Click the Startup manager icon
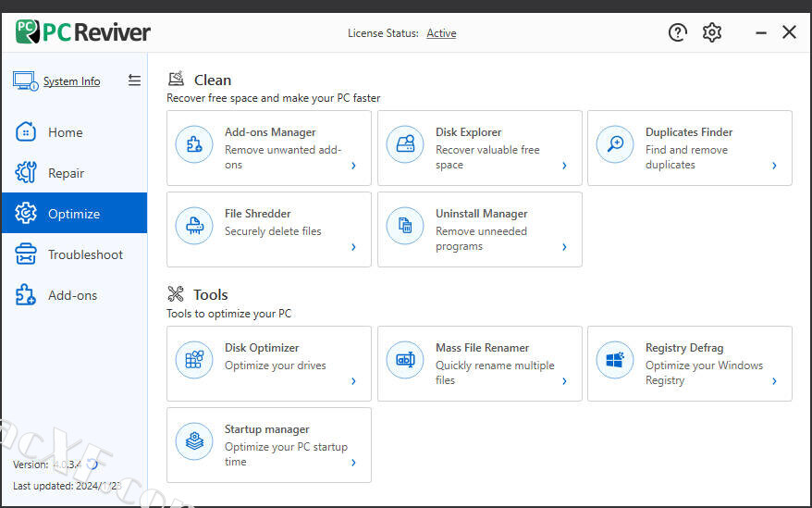812x508 pixels. [194, 441]
